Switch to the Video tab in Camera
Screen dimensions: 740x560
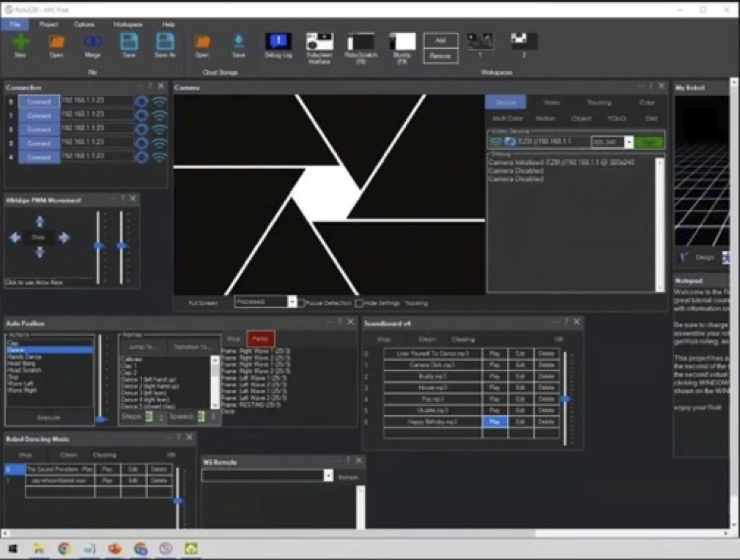(551, 102)
